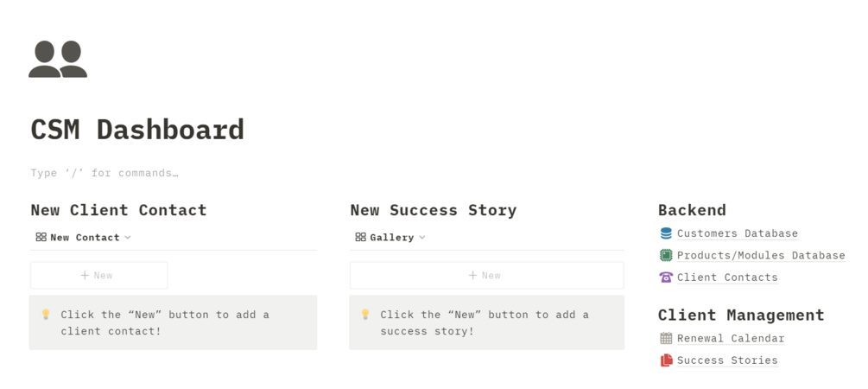Viewport: 868px width, 389px height.
Task: Click the Gallery view grid icon
Action: click(x=360, y=237)
